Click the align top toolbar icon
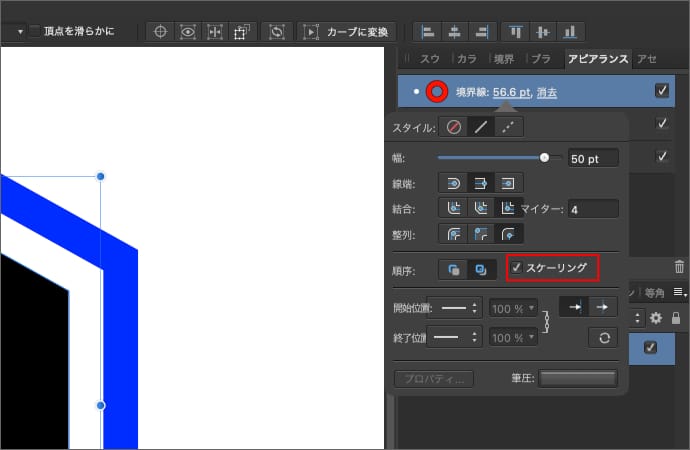 click(516, 31)
